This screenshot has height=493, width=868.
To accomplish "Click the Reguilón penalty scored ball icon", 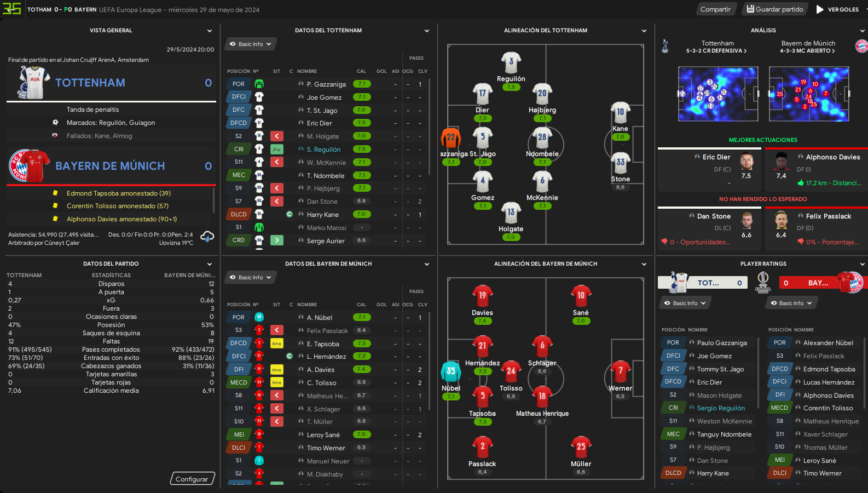I will tap(55, 123).
